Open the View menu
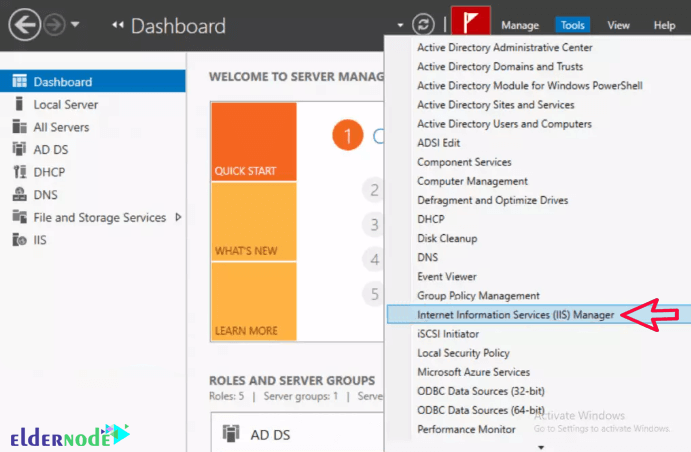 tap(618, 26)
